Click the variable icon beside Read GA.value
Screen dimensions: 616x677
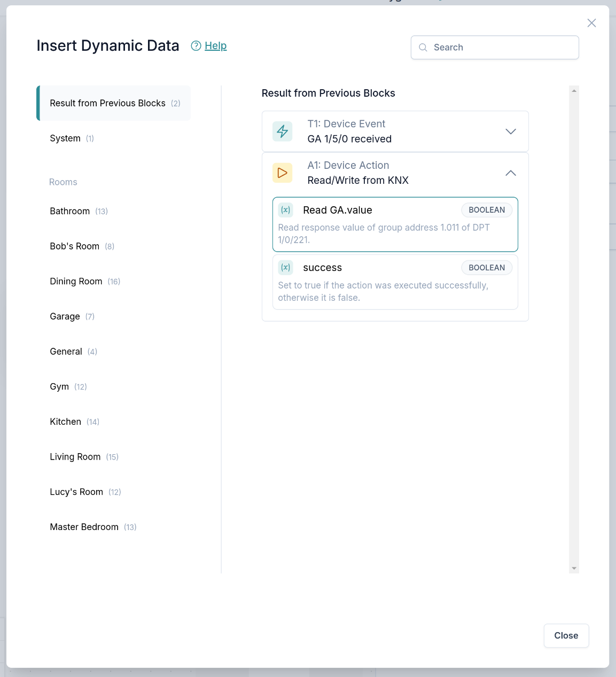pyautogui.click(x=286, y=210)
